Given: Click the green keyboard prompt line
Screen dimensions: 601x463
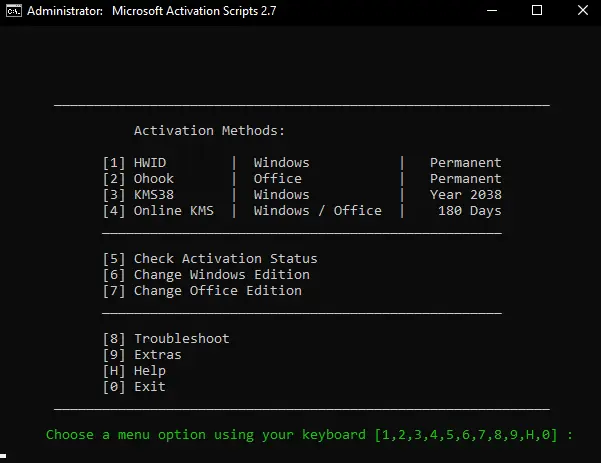Looking at the screenshot, I should click(309, 435).
